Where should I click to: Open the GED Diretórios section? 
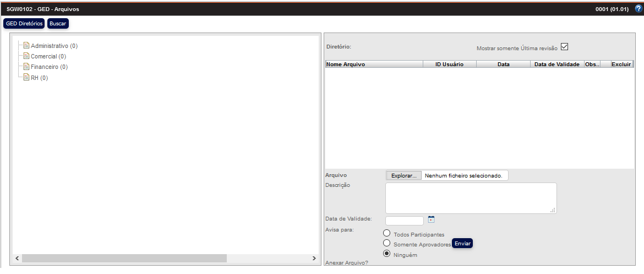24,24
